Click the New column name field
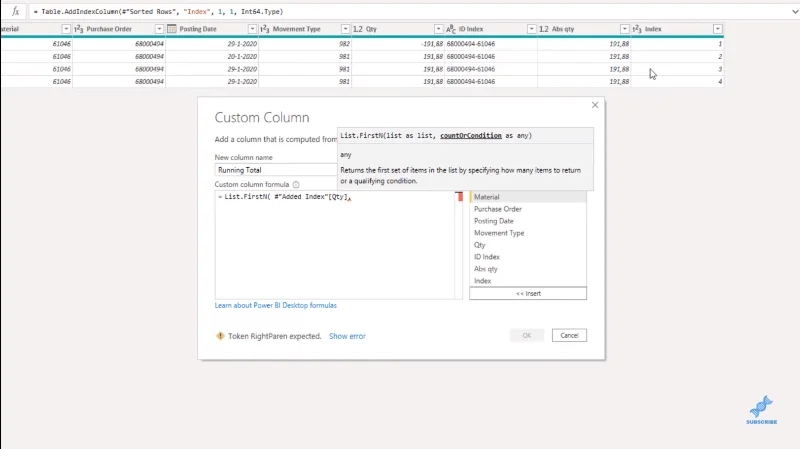This screenshot has width=800, height=449. coord(276,170)
